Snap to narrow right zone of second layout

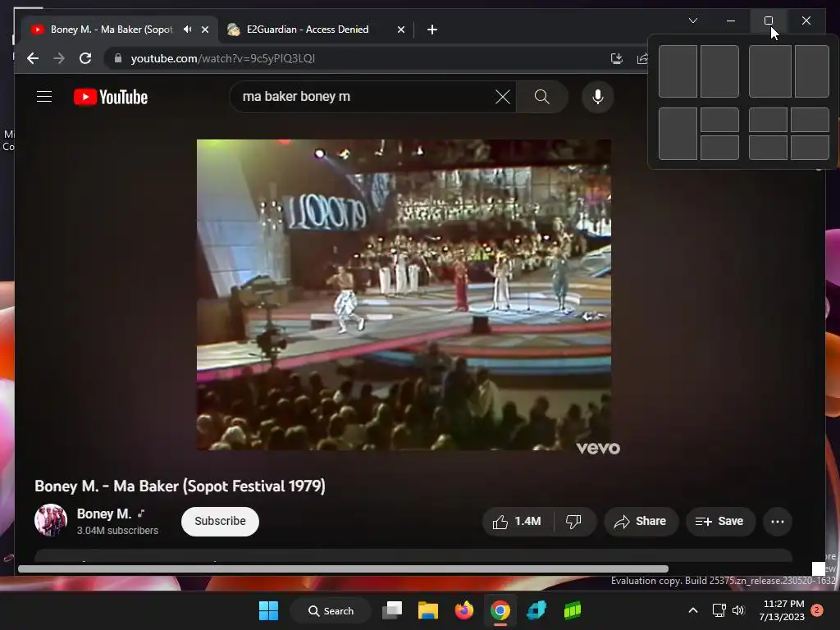coord(812,71)
